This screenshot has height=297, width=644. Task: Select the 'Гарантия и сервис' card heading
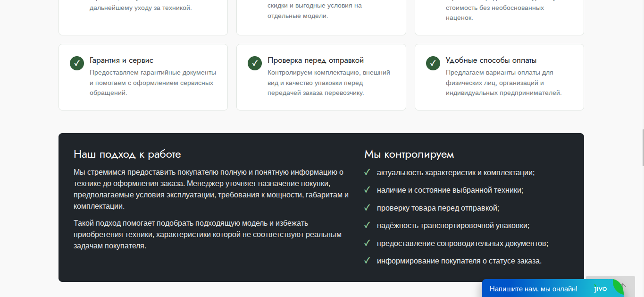[x=121, y=60]
